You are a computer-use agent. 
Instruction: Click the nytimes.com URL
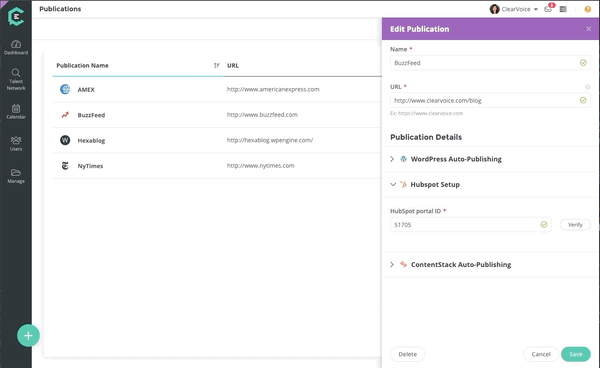click(x=261, y=166)
